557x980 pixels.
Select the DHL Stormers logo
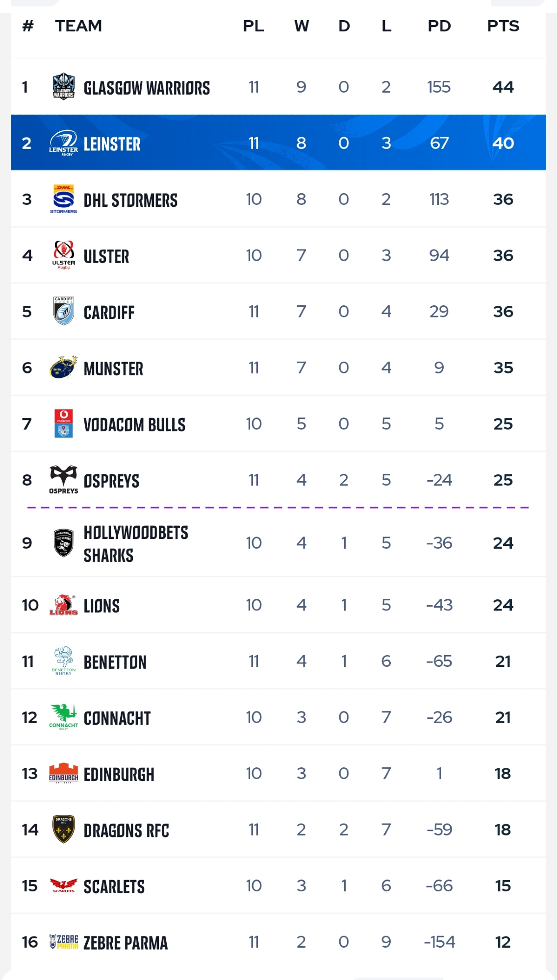[x=64, y=199]
